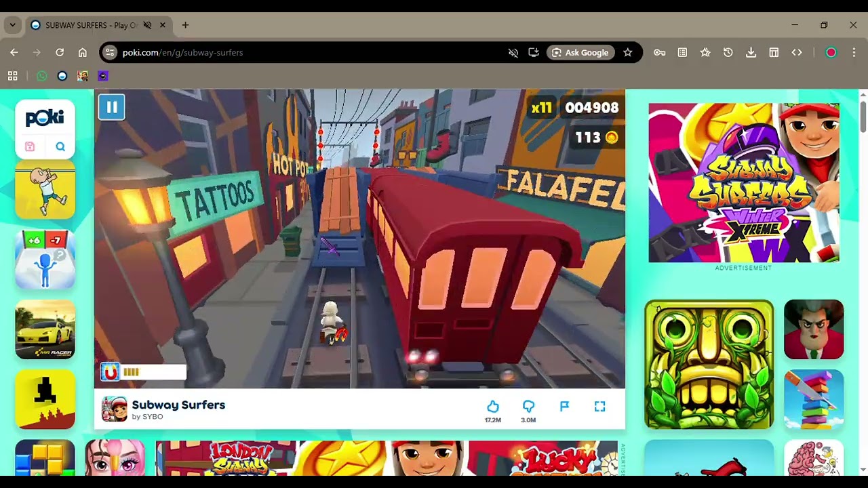Enter fullscreen game mode
The width and height of the screenshot is (868, 488).
599,406
